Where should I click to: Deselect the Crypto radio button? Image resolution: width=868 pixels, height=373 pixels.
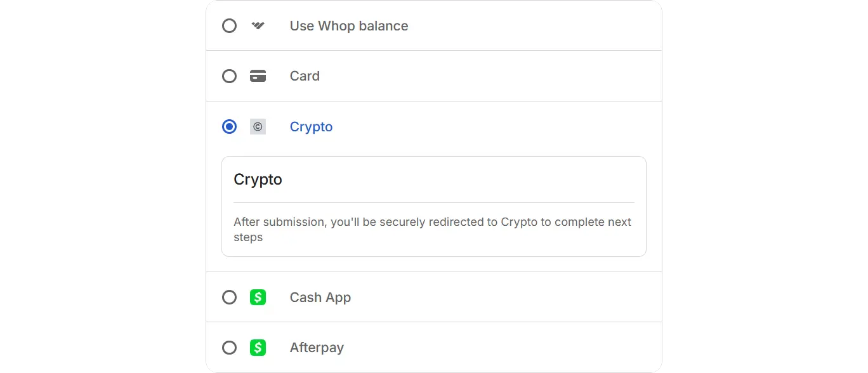[229, 126]
